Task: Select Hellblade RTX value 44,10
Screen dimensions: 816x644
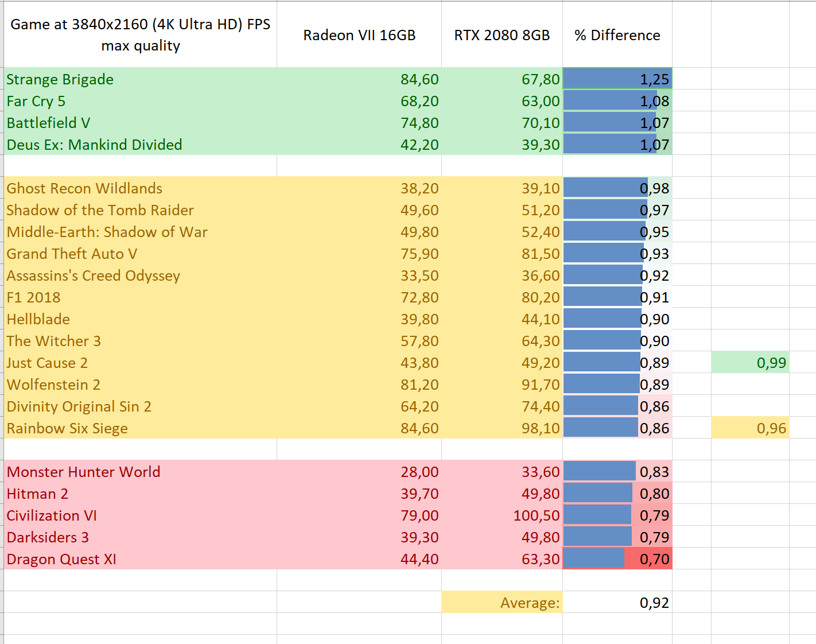Action: (502, 319)
